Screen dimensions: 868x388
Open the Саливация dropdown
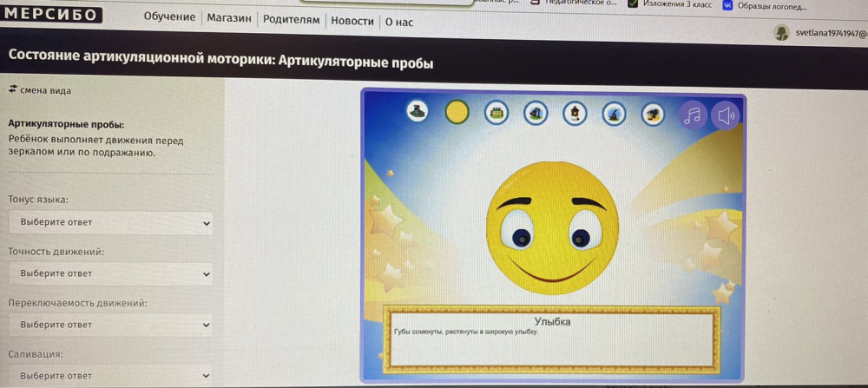click(111, 375)
